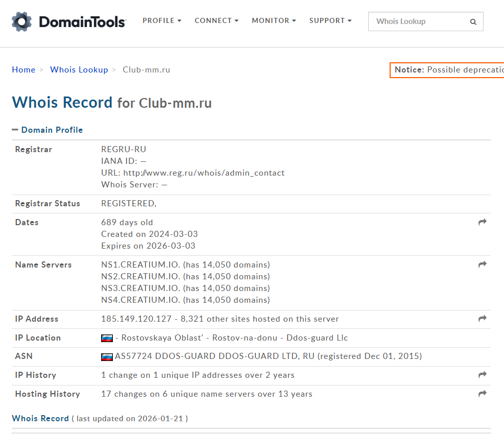Click the share arrow in IP History row
This screenshot has width=504, height=434.
(x=482, y=375)
